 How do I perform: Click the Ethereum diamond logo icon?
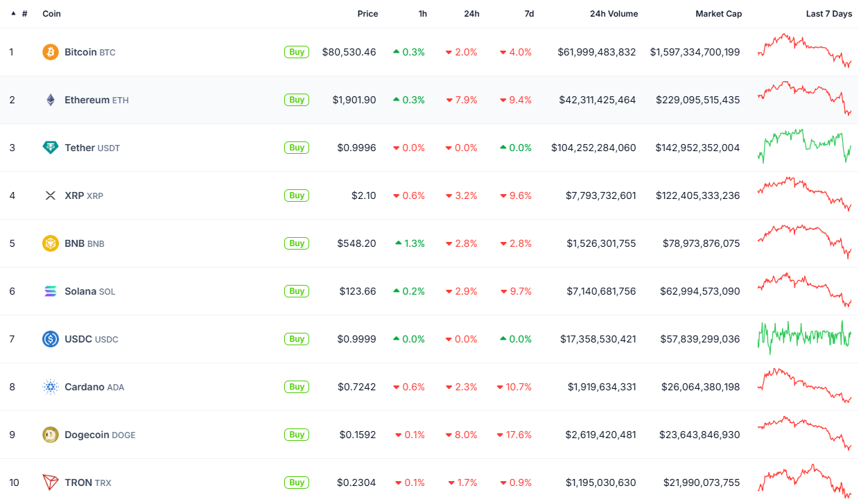(51, 100)
